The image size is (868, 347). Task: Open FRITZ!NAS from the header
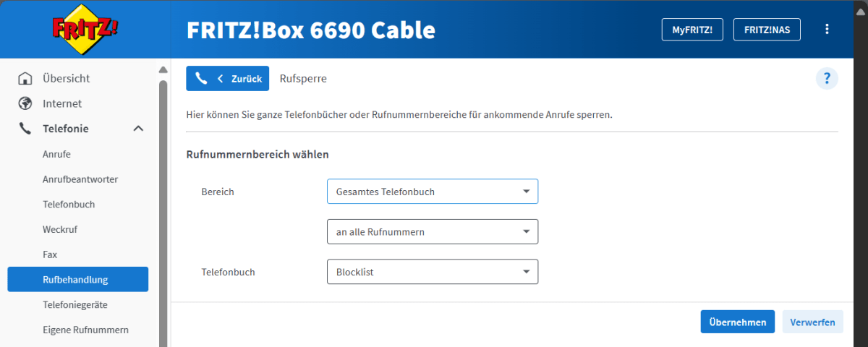(x=767, y=30)
